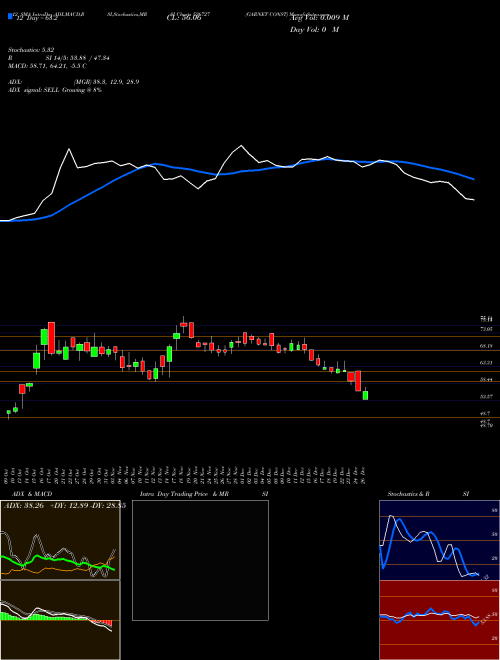500x660 pixels.
Task: Click the 'ADX signal: SELL' line
Action: coord(55,90)
